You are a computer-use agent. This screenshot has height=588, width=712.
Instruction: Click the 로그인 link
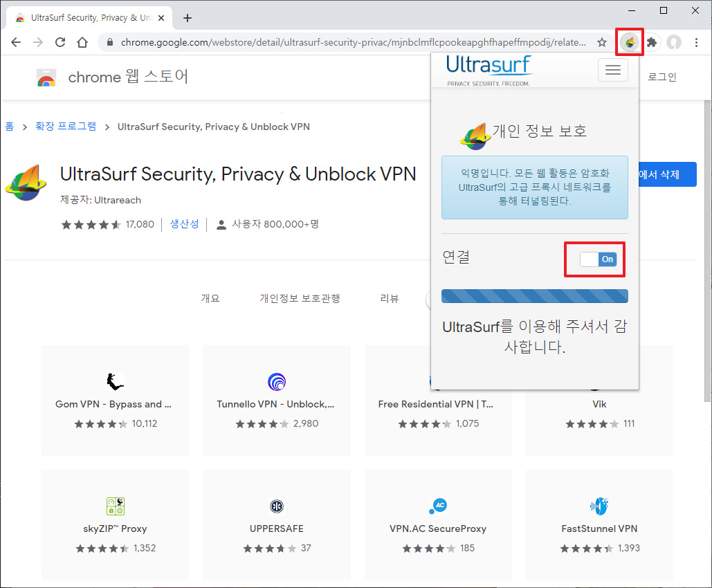coord(661,77)
